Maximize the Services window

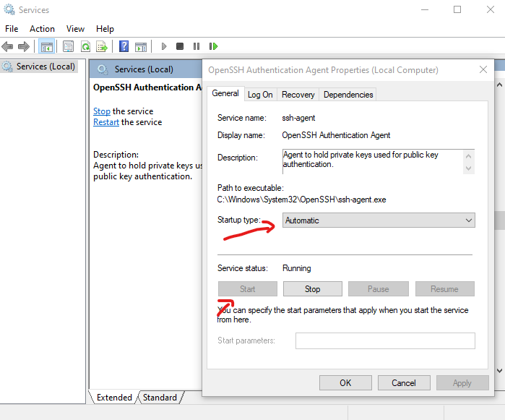click(457, 9)
